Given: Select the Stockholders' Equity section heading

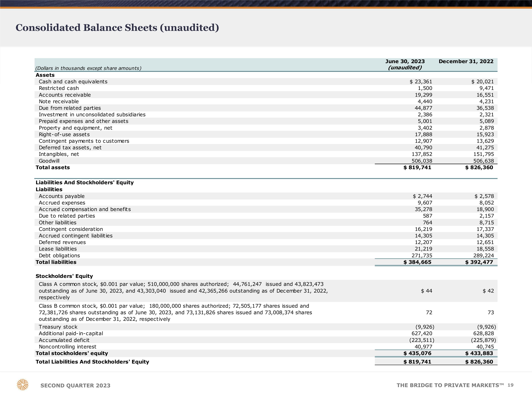Looking at the screenshot, I should click(x=64, y=276).
